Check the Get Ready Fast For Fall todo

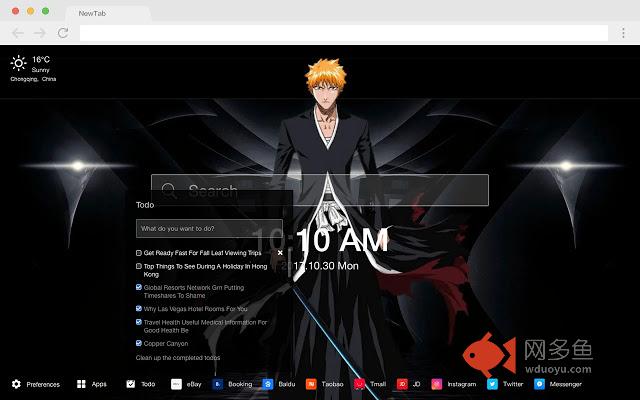(139, 253)
